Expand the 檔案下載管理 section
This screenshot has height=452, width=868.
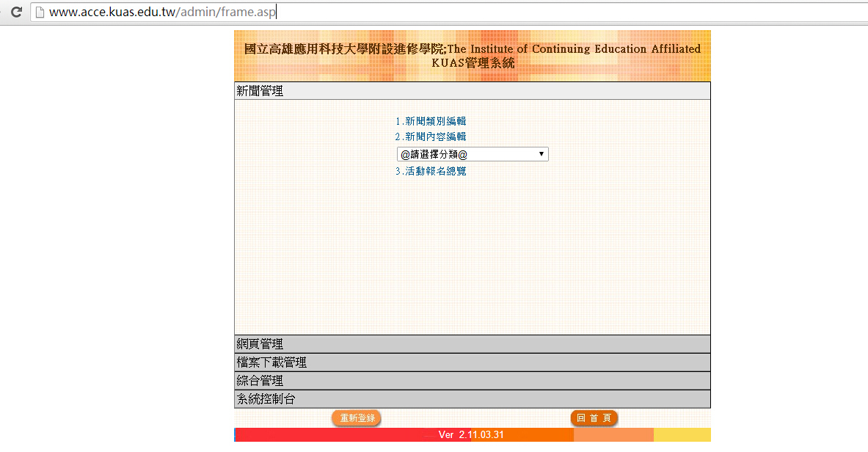pyautogui.click(x=473, y=362)
